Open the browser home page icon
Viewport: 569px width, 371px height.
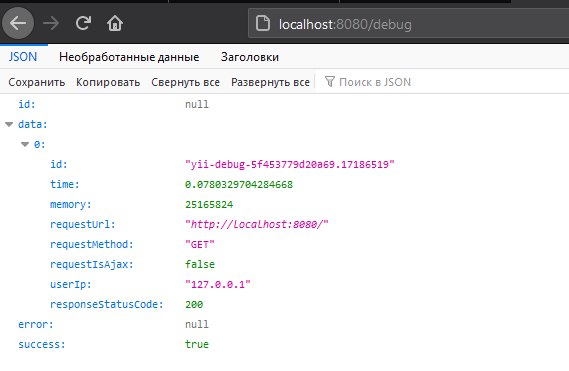115,23
